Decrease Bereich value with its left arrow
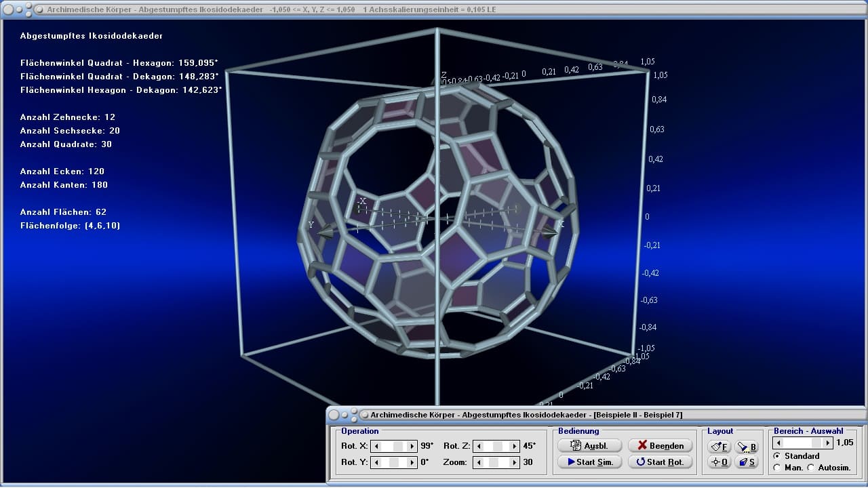 coord(778,443)
